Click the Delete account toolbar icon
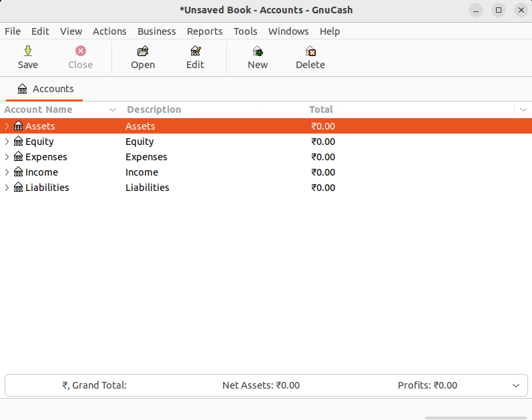 pos(310,51)
